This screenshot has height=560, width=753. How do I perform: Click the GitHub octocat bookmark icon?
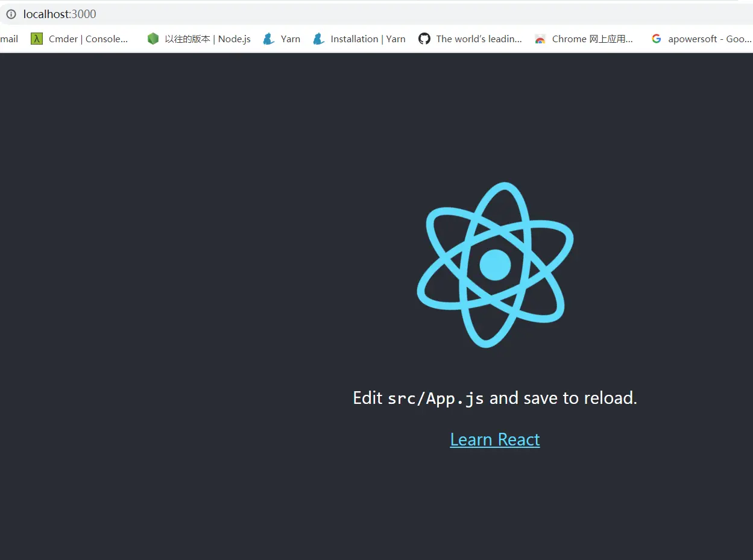pos(424,39)
